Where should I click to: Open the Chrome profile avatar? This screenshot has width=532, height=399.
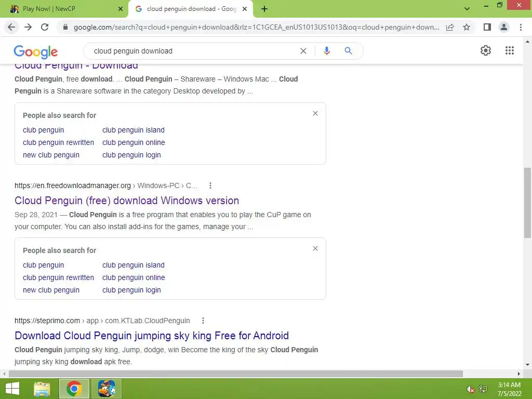point(504,27)
